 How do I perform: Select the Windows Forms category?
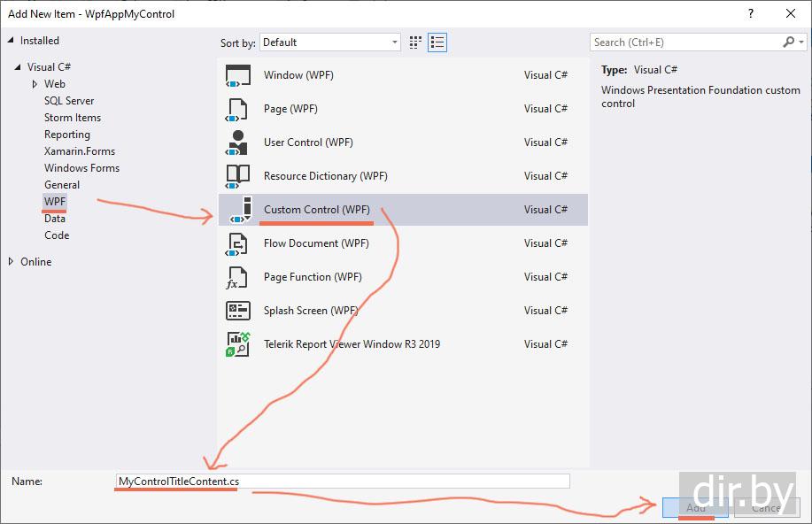pyautogui.click(x=81, y=168)
